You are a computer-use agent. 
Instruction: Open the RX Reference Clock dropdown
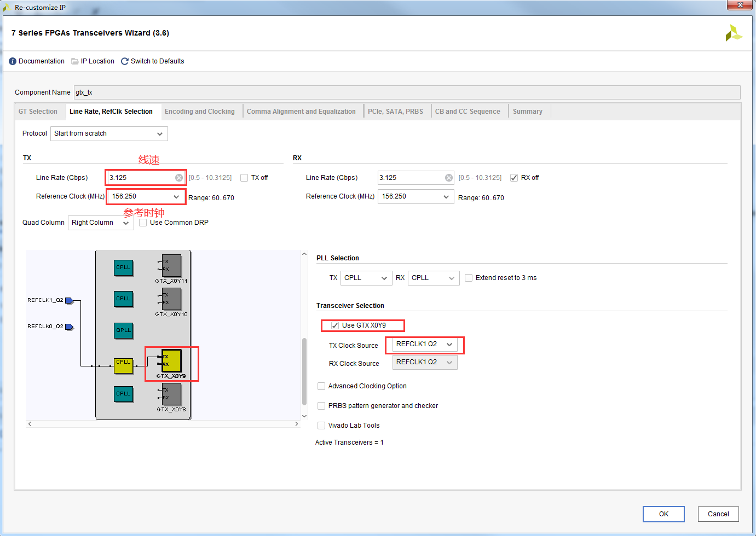(416, 196)
